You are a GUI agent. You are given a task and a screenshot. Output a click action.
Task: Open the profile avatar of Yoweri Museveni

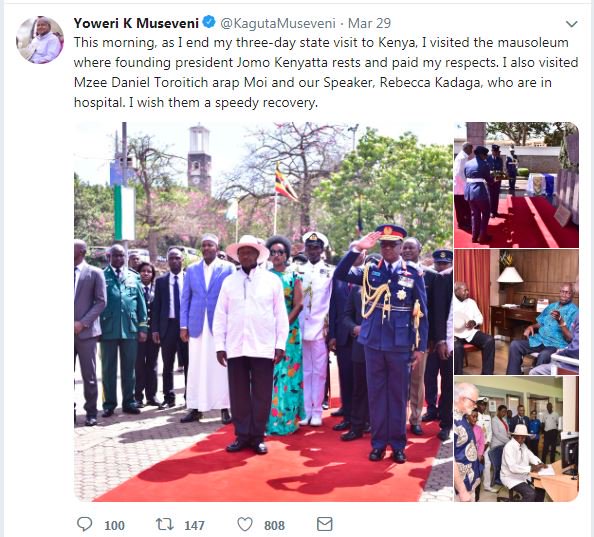[x=40, y=40]
